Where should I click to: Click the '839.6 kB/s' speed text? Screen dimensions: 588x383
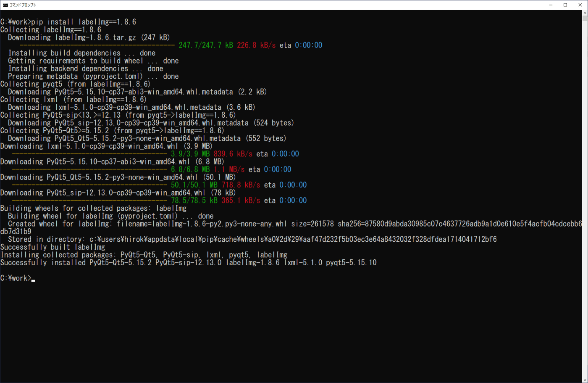(233, 154)
